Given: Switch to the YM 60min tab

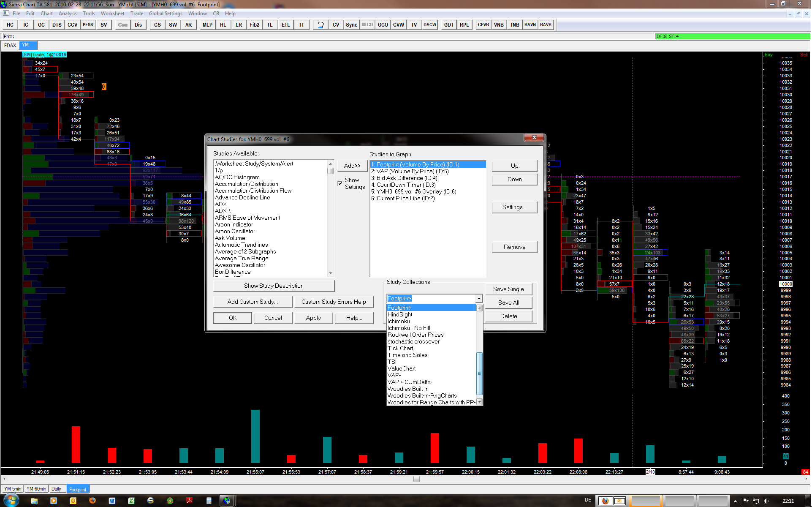Looking at the screenshot, I should (x=36, y=489).
